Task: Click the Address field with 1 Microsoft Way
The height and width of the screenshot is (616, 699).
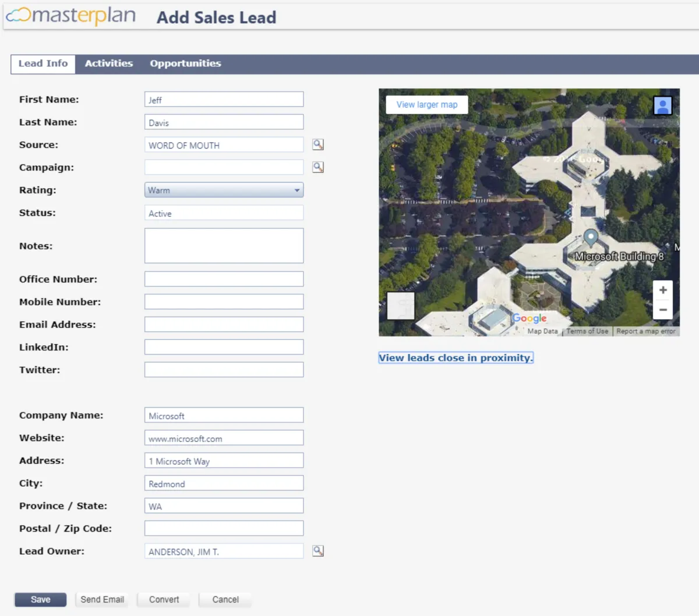Action: tap(224, 461)
